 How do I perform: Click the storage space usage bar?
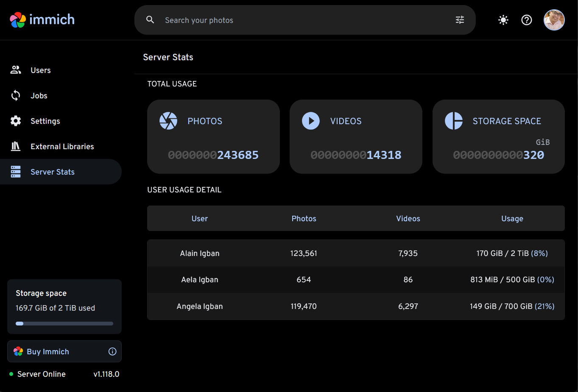[x=64, y=323]
